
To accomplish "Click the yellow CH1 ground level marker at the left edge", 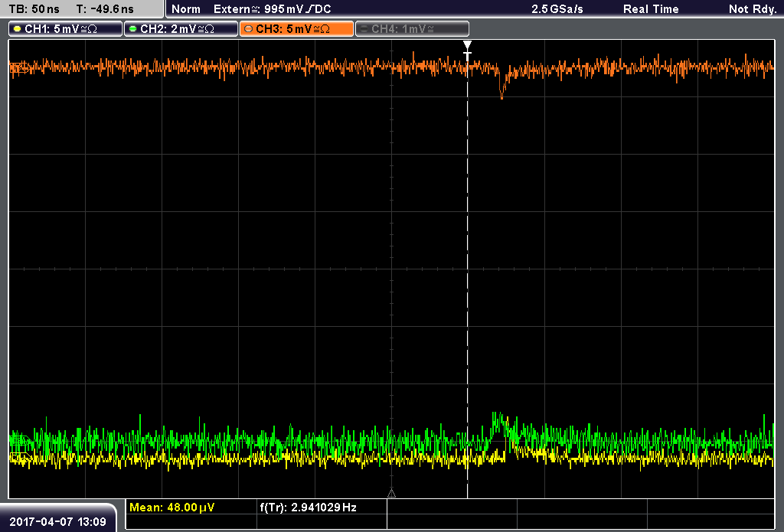I will click(x=19, y=458).
